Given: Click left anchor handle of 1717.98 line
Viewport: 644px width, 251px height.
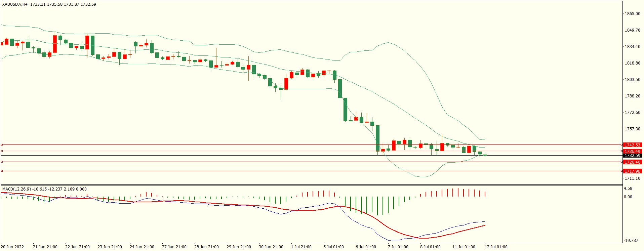Looking at the screenshot, I should click(2, 171).
